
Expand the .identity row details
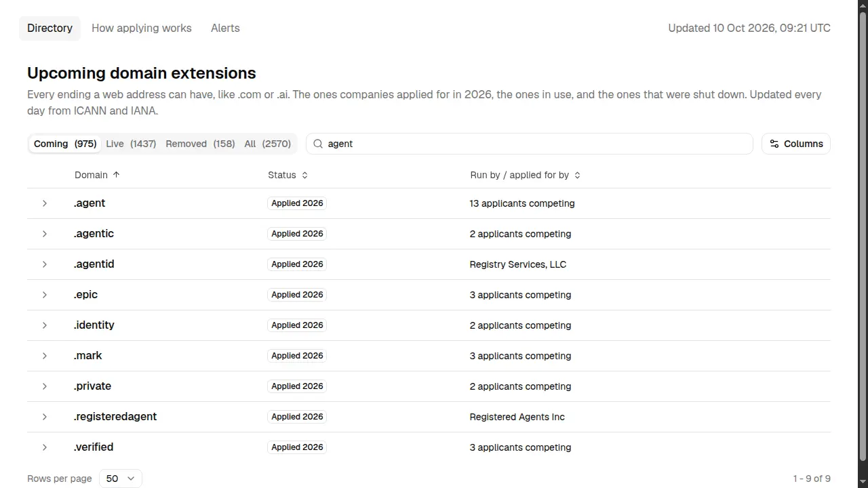point(45,325)
